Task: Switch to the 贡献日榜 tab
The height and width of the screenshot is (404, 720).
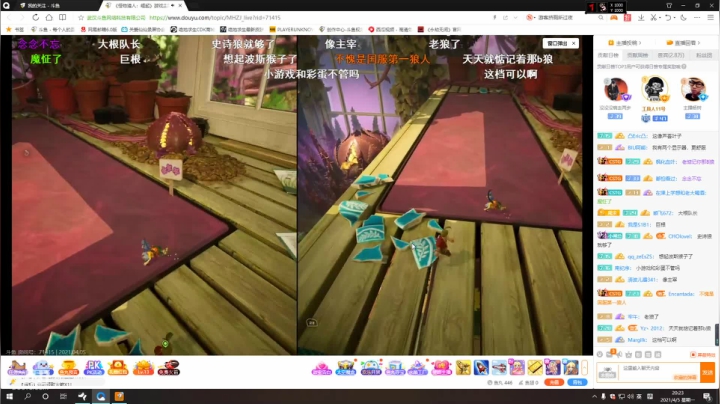Action: click(x=608, y=55)
